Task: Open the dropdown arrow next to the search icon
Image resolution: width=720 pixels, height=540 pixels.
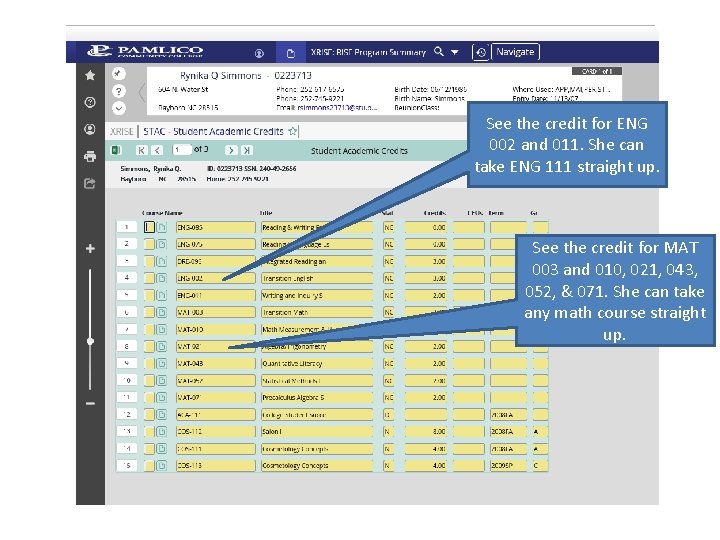Action: tap(455, 52)
